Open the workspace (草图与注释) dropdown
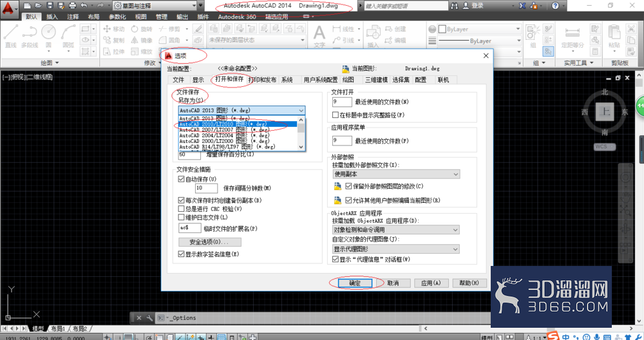Viewport: 644px width, 340px height. point(155,6)
